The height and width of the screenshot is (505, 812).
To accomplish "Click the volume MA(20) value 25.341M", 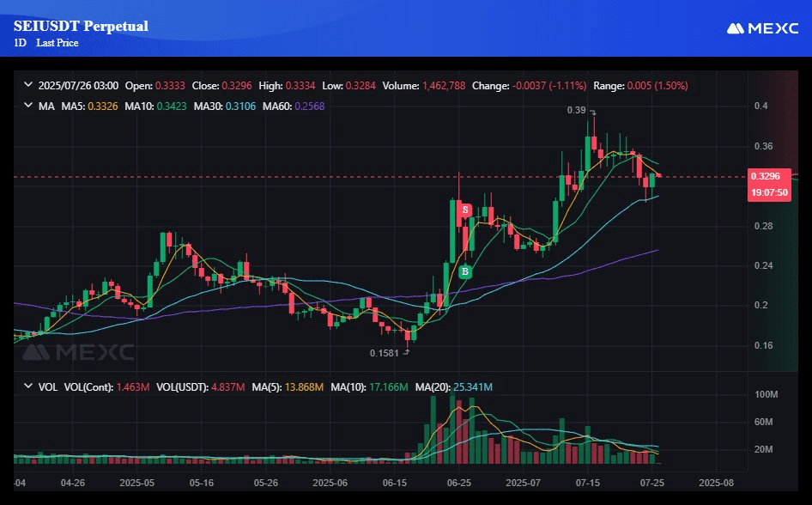I will [473, 386].
